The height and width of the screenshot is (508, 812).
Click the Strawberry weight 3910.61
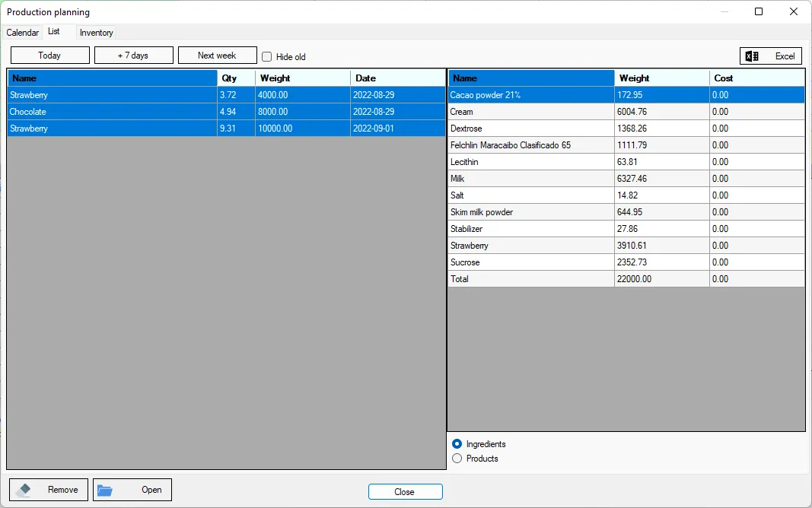(x=662, y=246)
